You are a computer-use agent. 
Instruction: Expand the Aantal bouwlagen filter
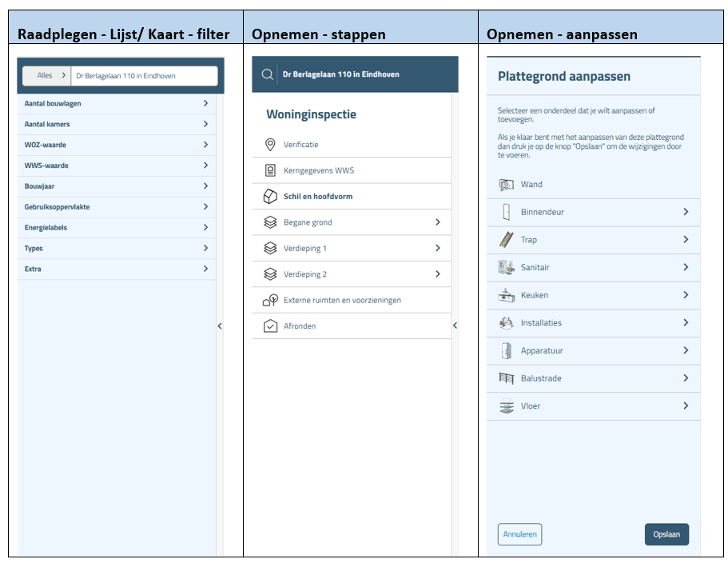[205, 104]
